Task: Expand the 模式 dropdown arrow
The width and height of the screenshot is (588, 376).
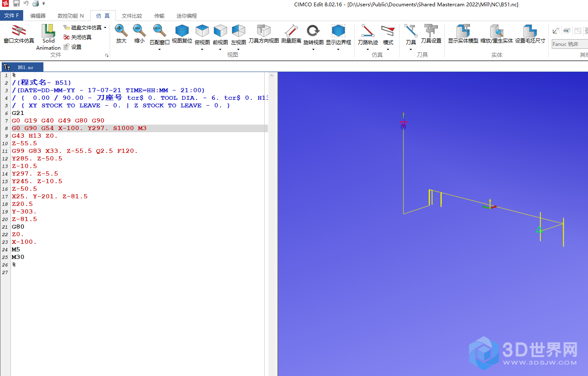Action: [x=388, y=49]
